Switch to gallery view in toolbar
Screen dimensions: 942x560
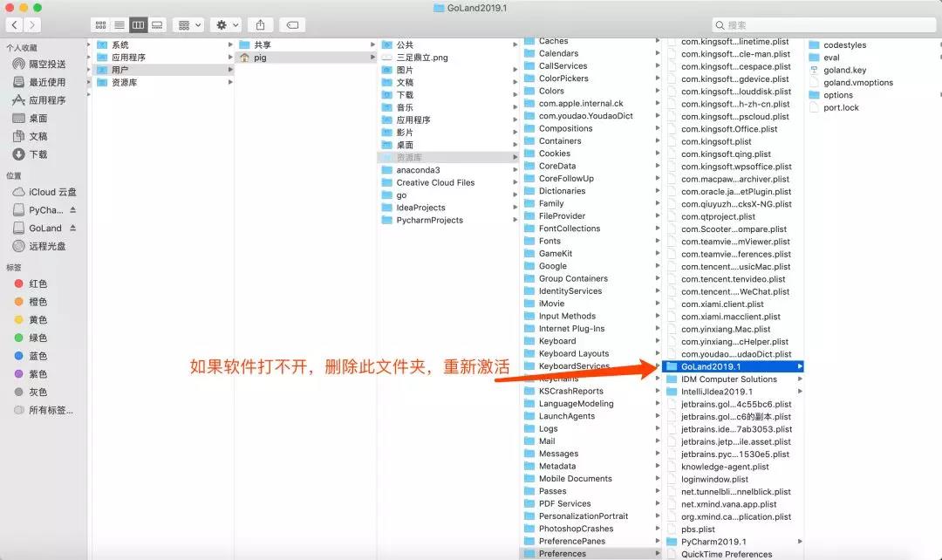coord(157,25)
